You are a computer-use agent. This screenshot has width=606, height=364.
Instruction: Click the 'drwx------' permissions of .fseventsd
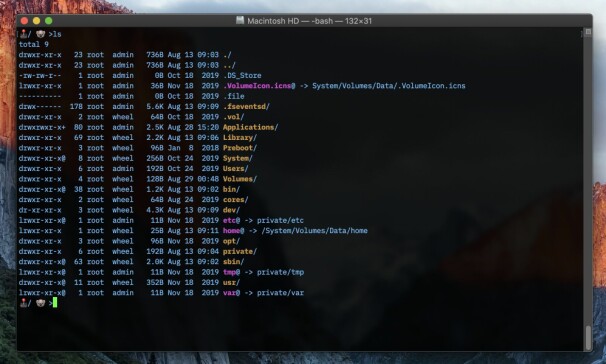[x=40, y=107]
